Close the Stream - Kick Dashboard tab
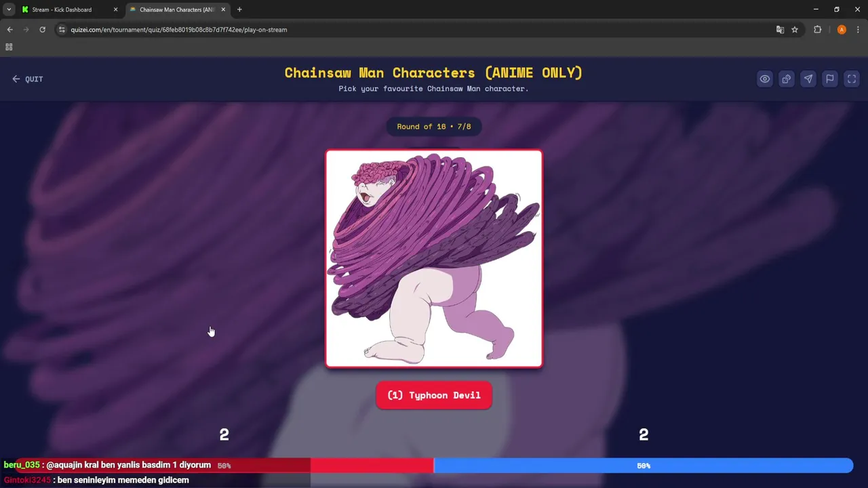 pyautogui.click(x=115, y=9)
